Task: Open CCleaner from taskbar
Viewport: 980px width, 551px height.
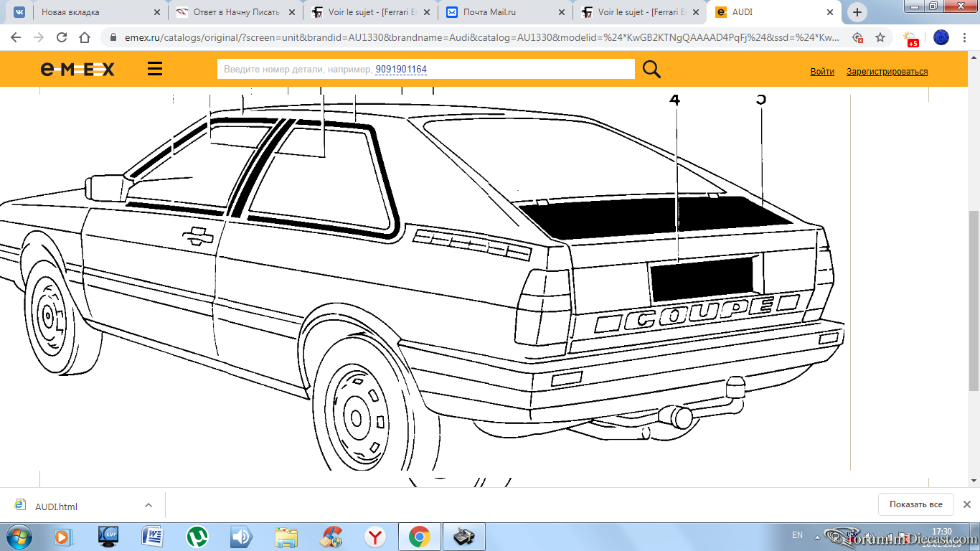Action: click(331, 536)
